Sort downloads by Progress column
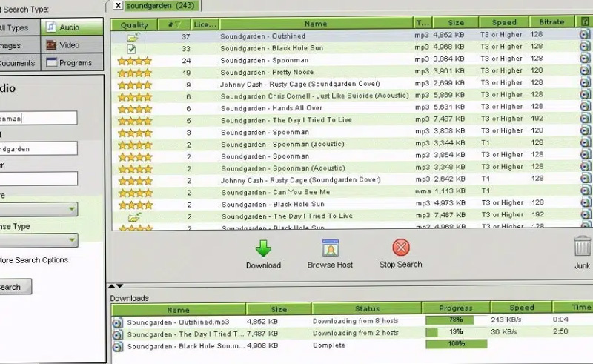The height and width of the screenshot is (364, 593). point(456,308)
